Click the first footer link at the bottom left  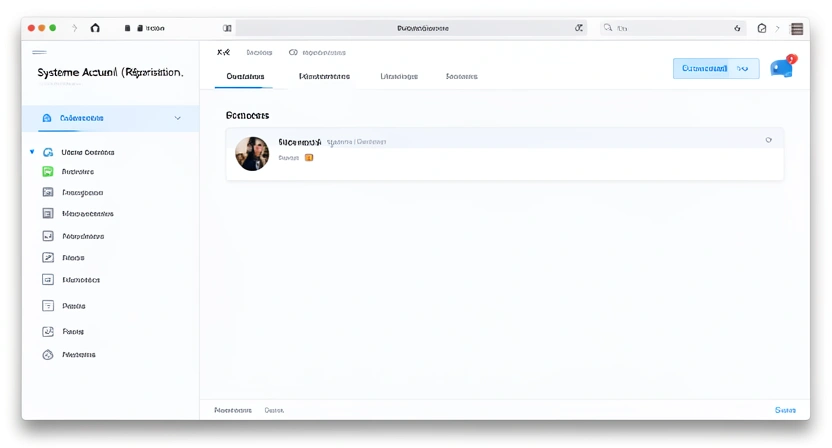click(233, 410)
